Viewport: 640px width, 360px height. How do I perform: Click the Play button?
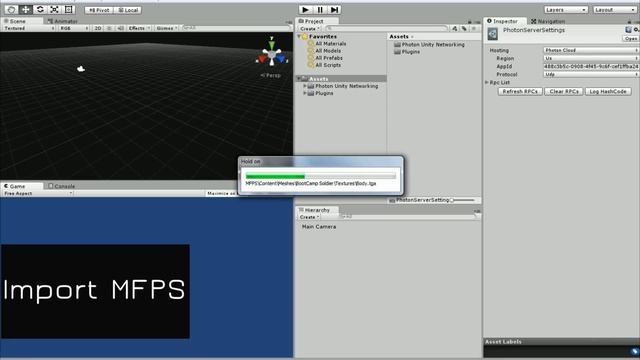(305, 10)
